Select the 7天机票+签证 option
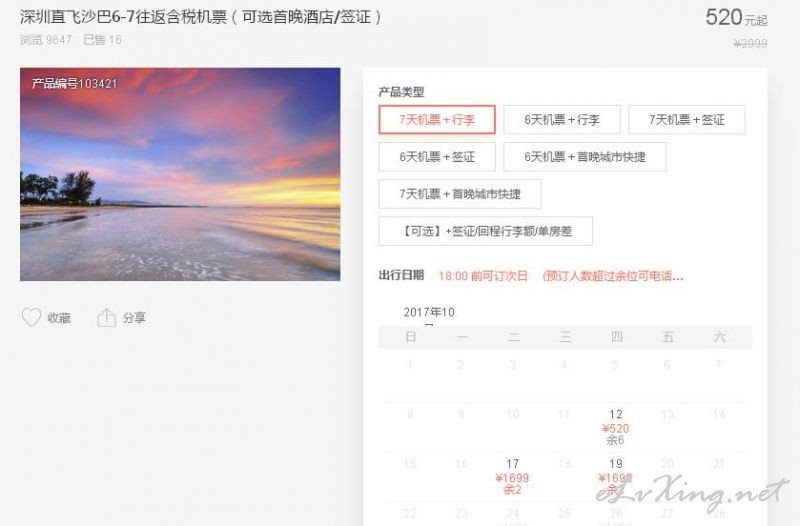Viewport: 800px width, 526px height. pyautogui.click(x=687, y=120)
